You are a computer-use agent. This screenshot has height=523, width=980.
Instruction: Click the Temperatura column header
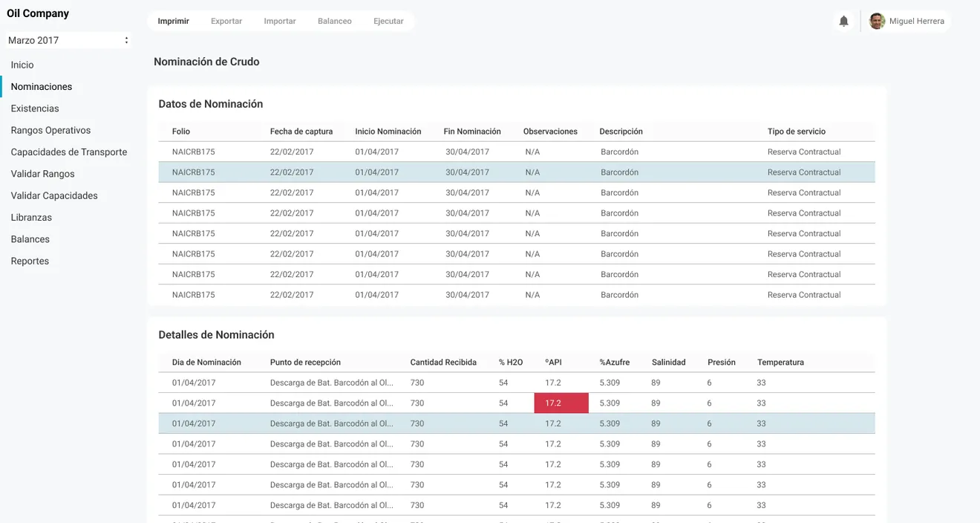click(x=780, y=363)
